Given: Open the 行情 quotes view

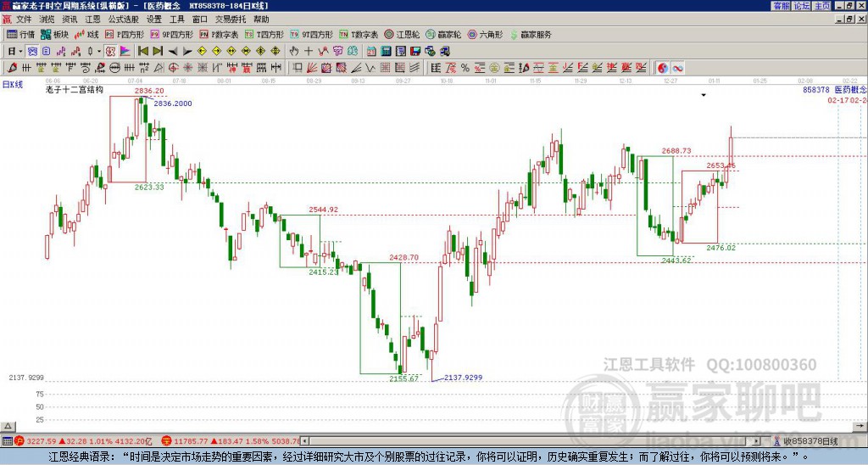Looking at the screenshot, I should pos(20,34).
